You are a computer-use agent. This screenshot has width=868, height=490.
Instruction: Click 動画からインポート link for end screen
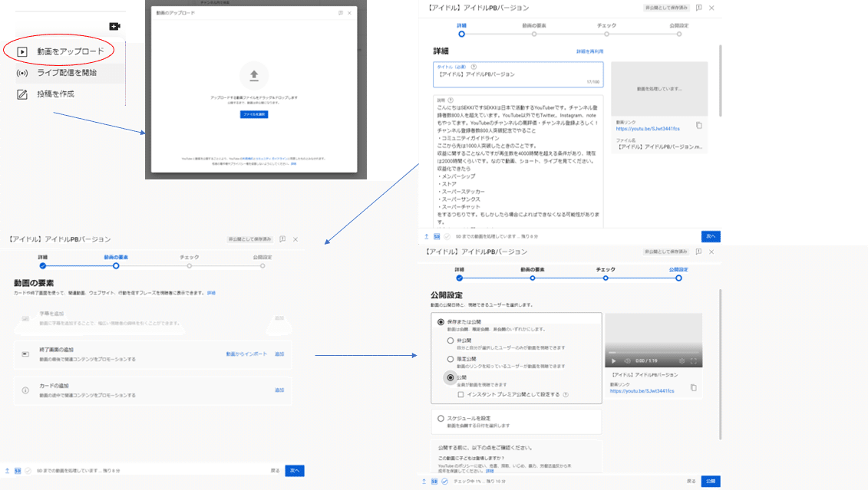(x=246, y=354)
